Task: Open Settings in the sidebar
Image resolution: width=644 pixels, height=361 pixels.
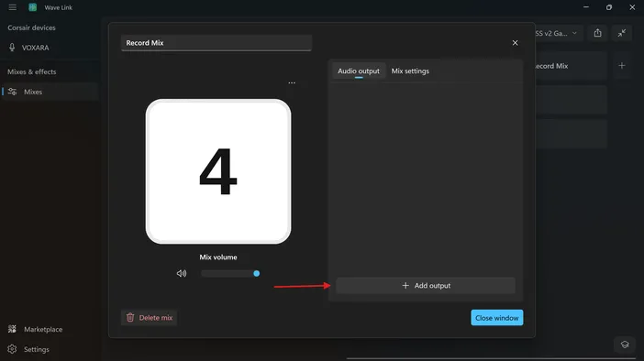Action: [x=50, y=349]
